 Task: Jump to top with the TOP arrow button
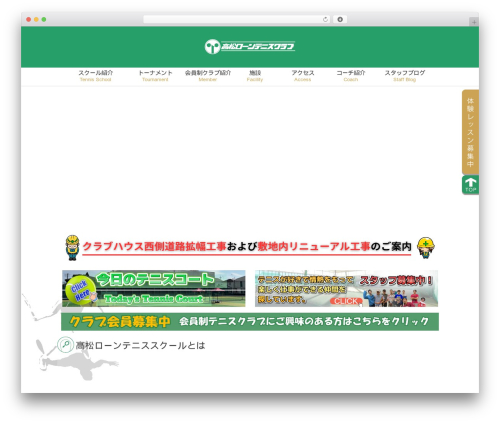tap(470, 185)
